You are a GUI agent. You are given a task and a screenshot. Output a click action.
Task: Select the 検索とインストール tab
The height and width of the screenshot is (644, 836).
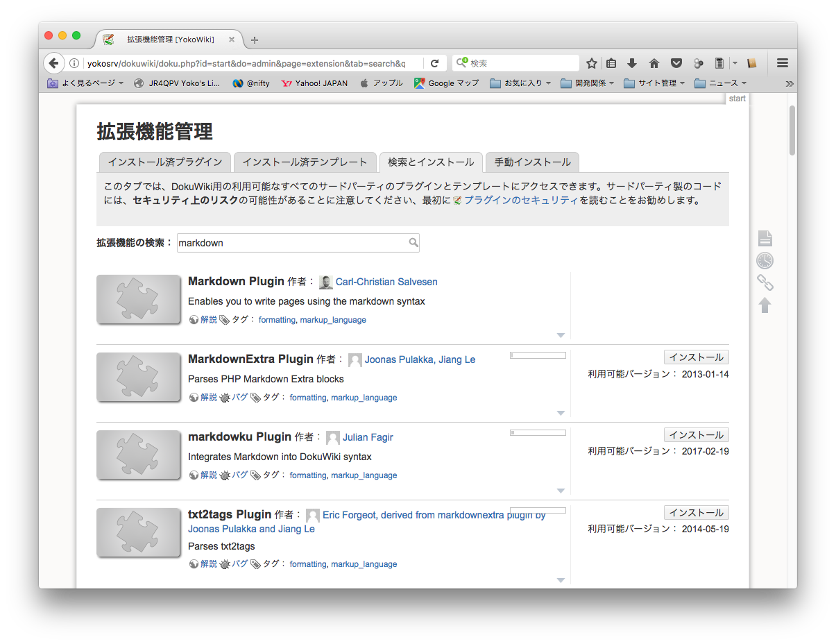click(x=431, y=162)
